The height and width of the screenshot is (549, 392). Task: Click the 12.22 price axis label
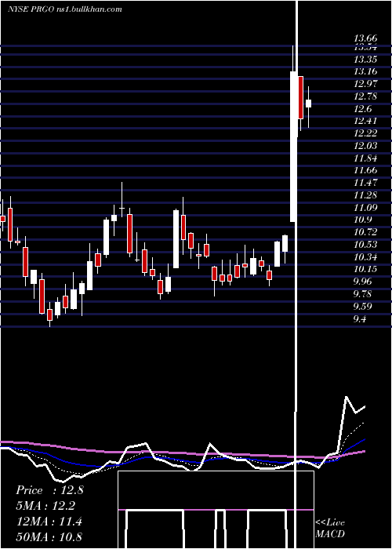(x=365, y=133)
